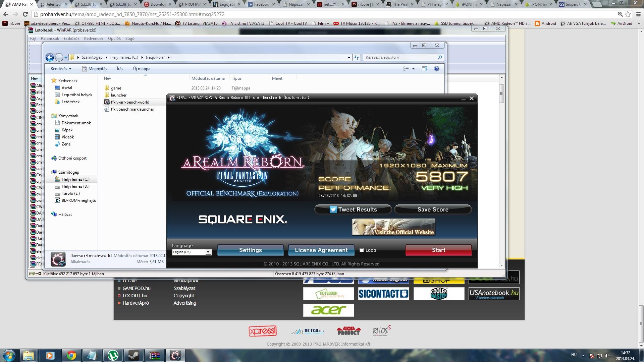
Task: Click the refresh button beside address bar
Action: click(356, 57)
